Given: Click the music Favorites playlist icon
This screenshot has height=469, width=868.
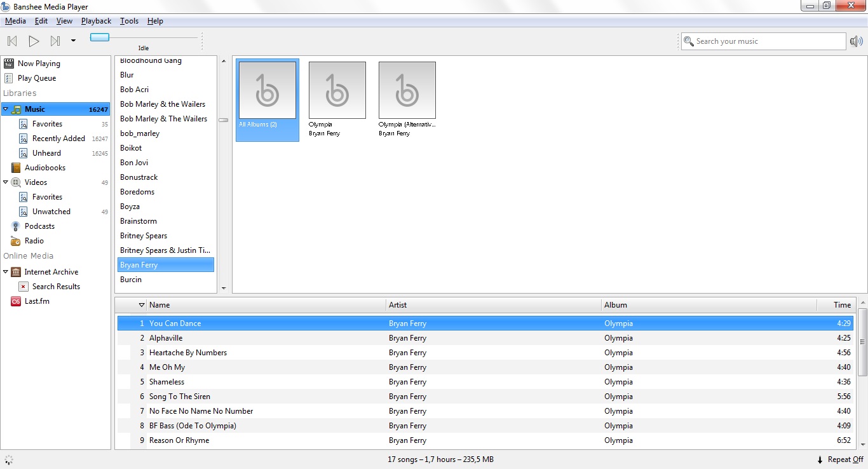Looking at the screenshot, I should [x=24, y=124].
